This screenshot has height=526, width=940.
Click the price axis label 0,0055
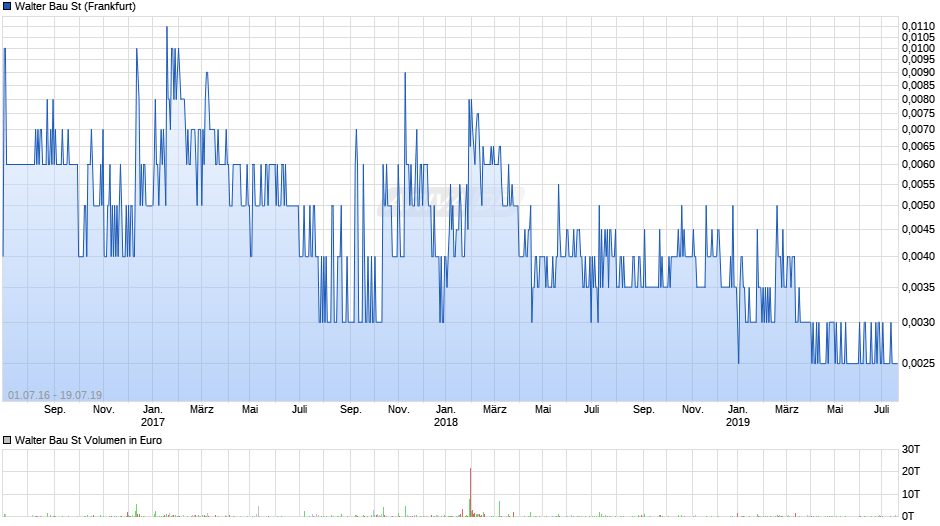click(x=918, y=185)
